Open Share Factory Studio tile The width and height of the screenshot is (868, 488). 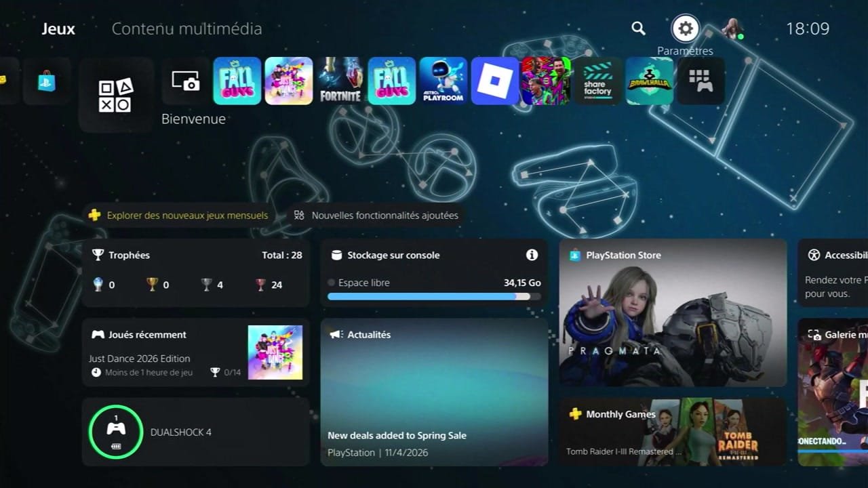pyautogui.click(x=598, y=81)
